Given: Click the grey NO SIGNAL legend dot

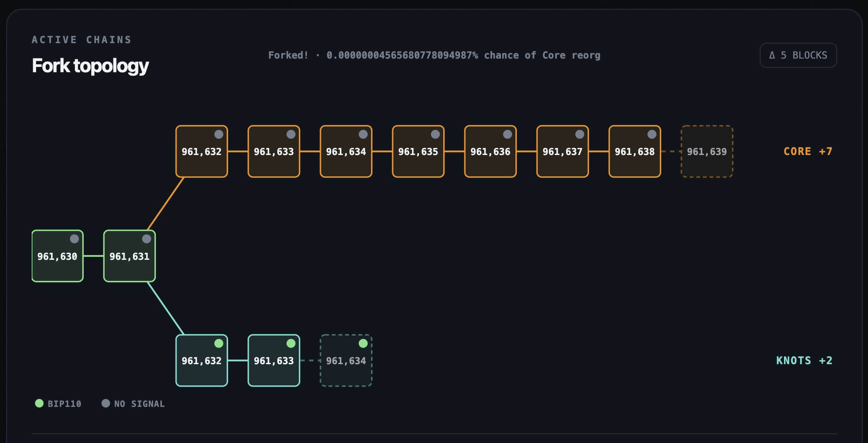Looking at the screenshot, I should coord(106,403).
